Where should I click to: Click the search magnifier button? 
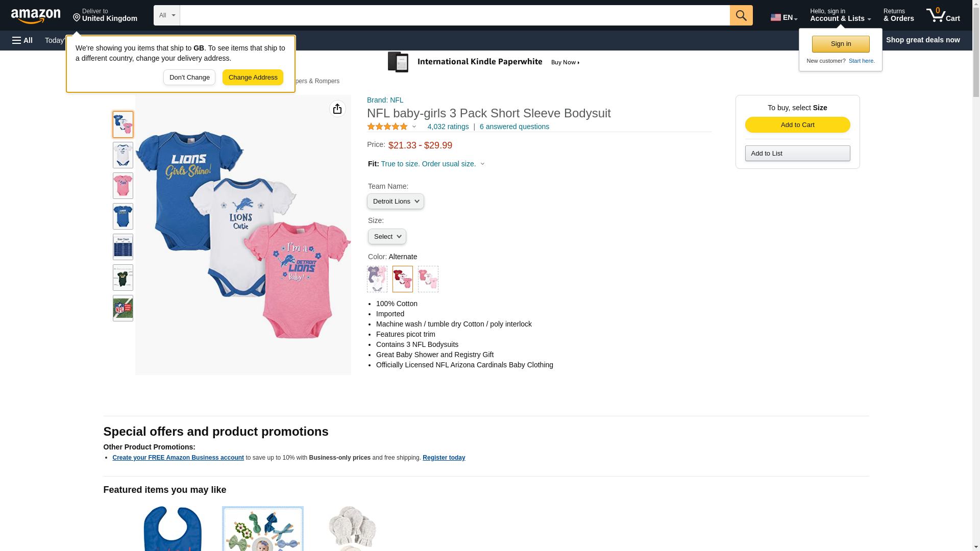[741, 15]
